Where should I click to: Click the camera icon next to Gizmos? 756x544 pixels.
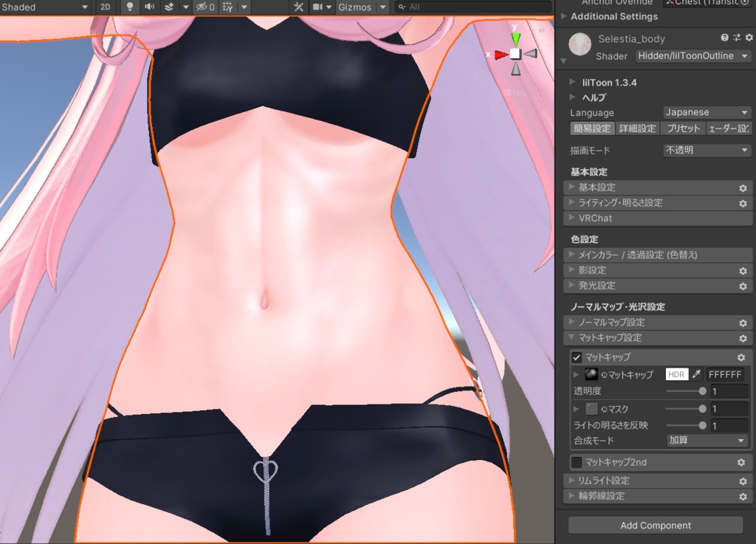pyautogui.click(x=319, y=7)
